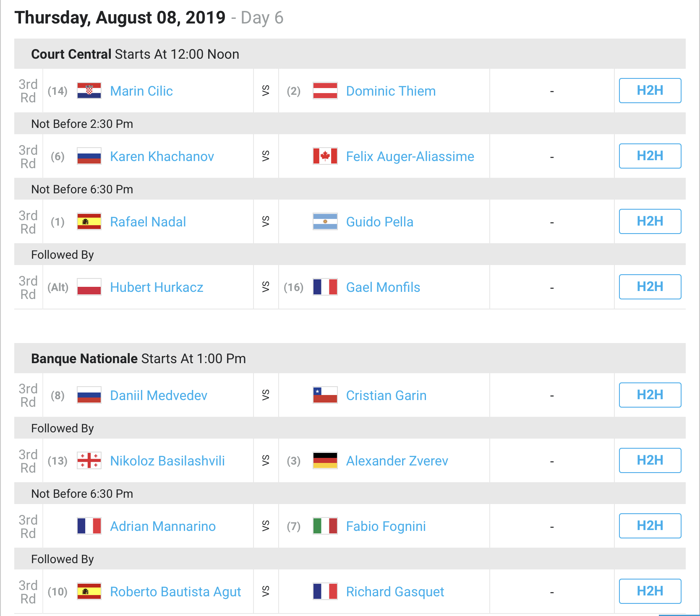Screen dimensions: 700x616
Task: Open H2H for Hurkacz vs Monfils
Action: pos(650,287)
